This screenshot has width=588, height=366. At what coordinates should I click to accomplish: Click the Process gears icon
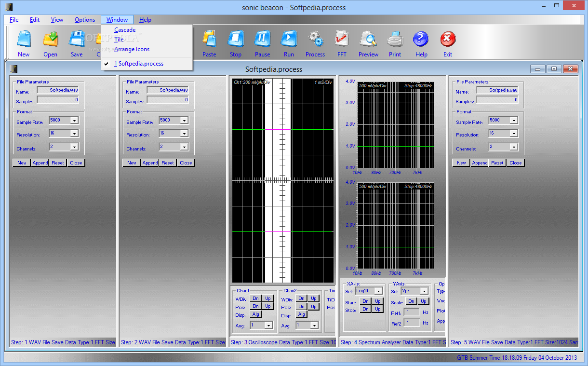pyautogui.click(x=315, y=39)
